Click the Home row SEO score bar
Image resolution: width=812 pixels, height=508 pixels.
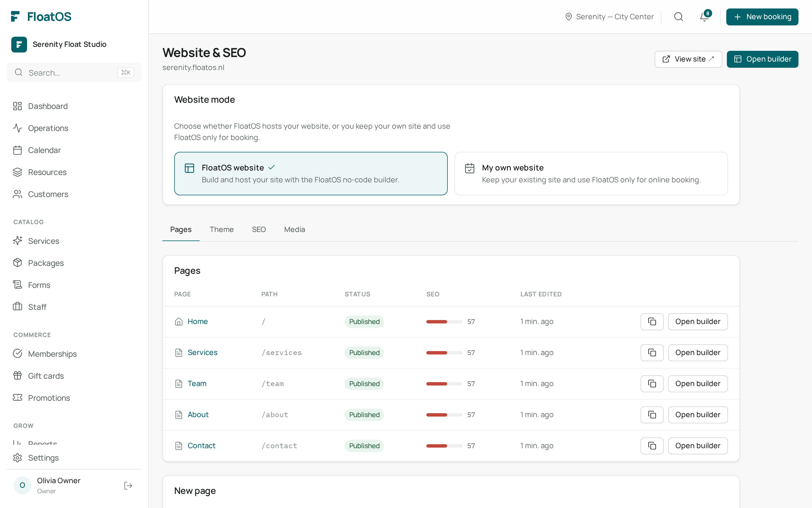[x=444, y=321]
